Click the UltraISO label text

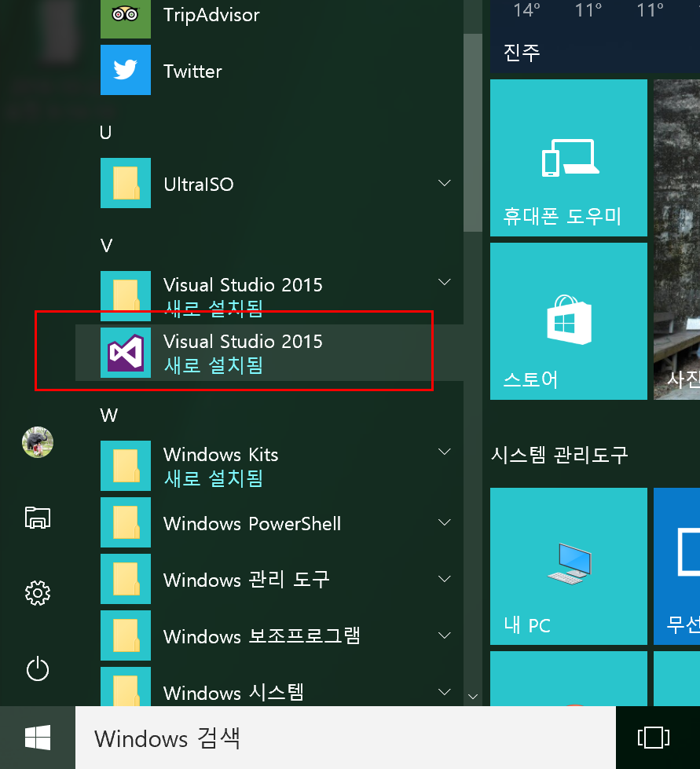coord(199,185)
